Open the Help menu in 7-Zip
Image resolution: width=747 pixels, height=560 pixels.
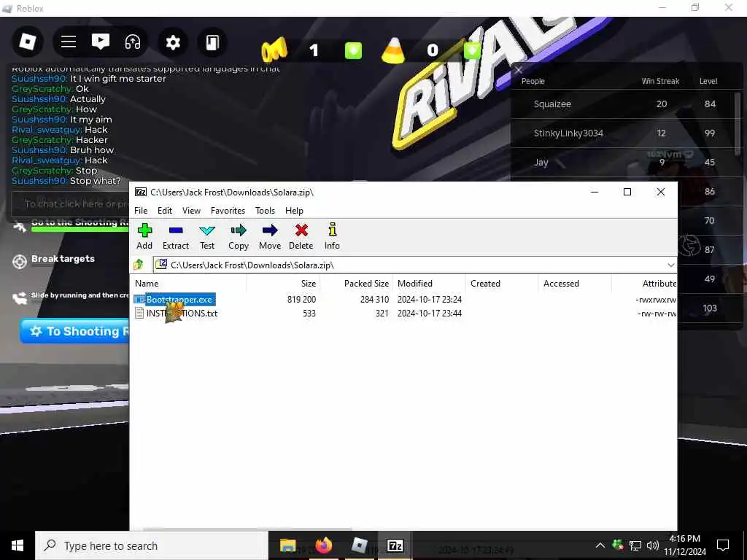[294, 211]
